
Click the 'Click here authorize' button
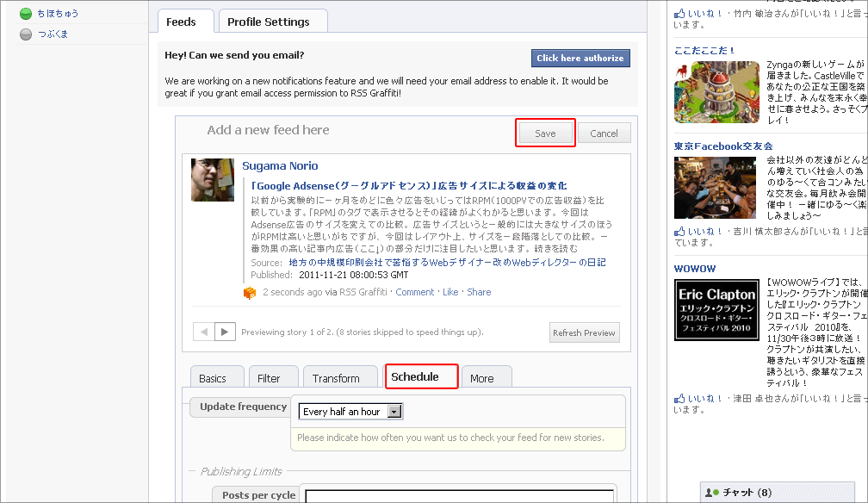click(580, 59)
